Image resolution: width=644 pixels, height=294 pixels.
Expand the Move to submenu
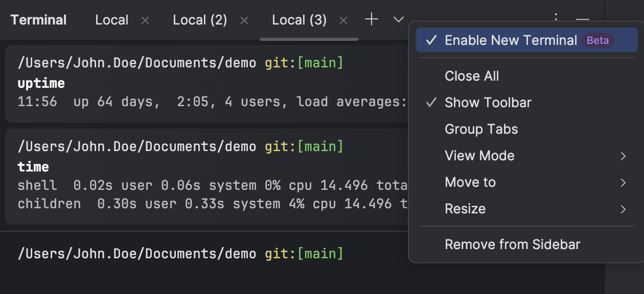tap(470, 182)
